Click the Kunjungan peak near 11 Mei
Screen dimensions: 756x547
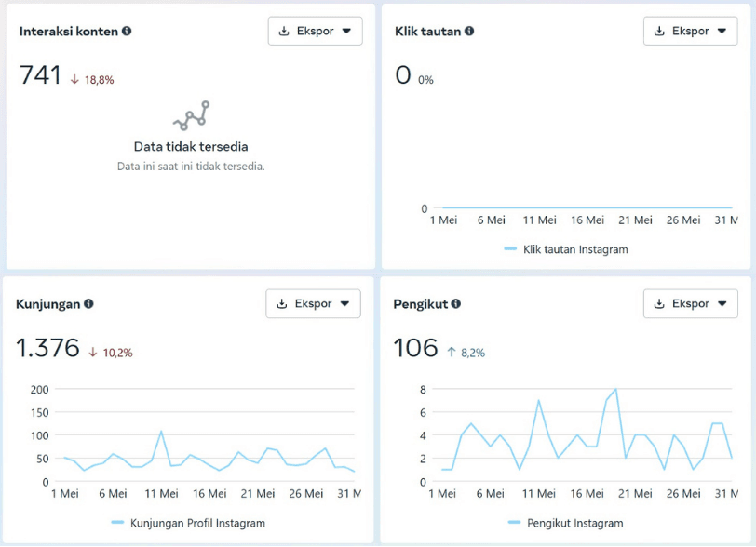[x=161, y=432]
